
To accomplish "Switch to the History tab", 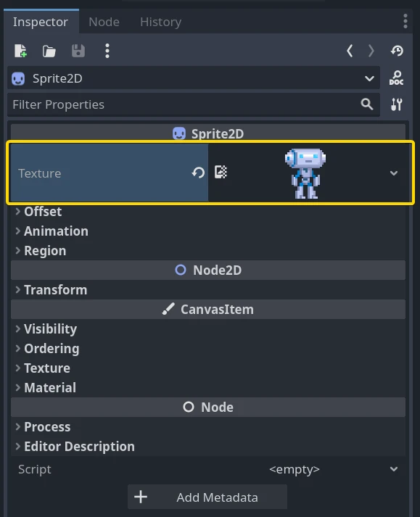I will tap(161, 22).
